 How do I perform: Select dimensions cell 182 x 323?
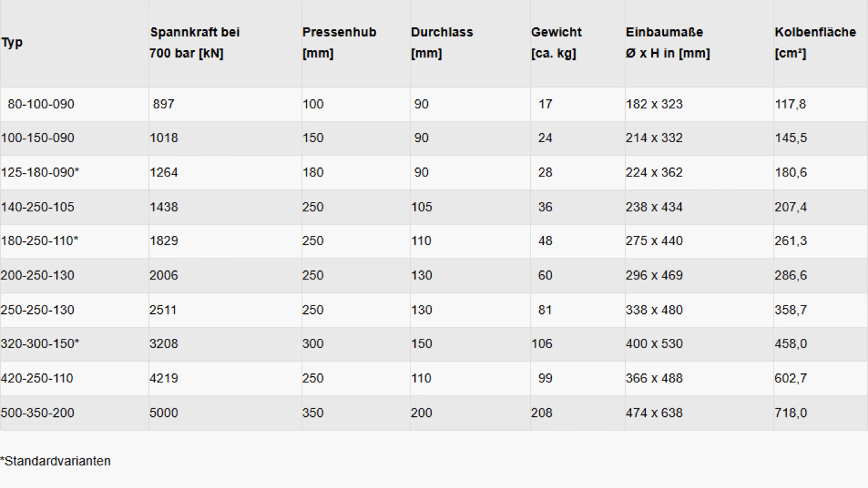[654, 104]
